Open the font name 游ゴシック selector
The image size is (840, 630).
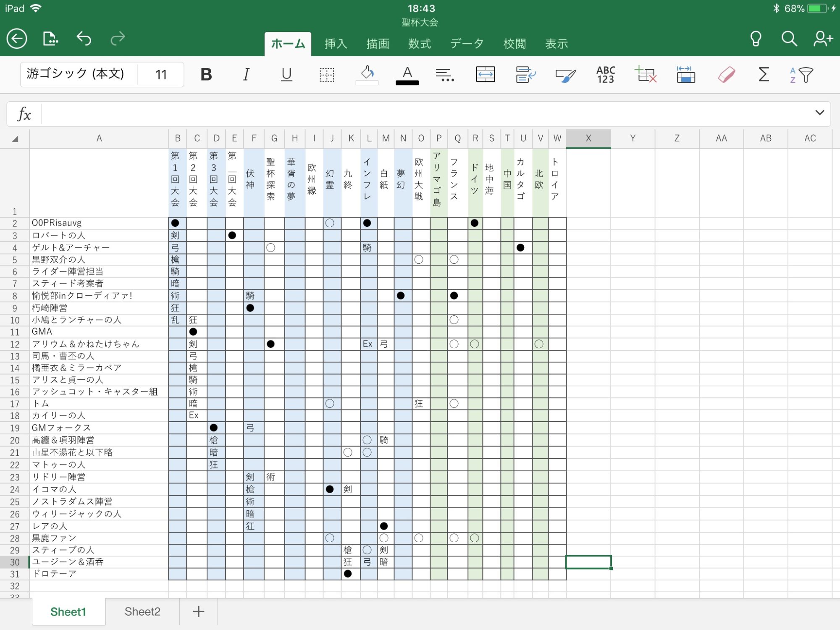pyautogui.click(x=76, y=74)
